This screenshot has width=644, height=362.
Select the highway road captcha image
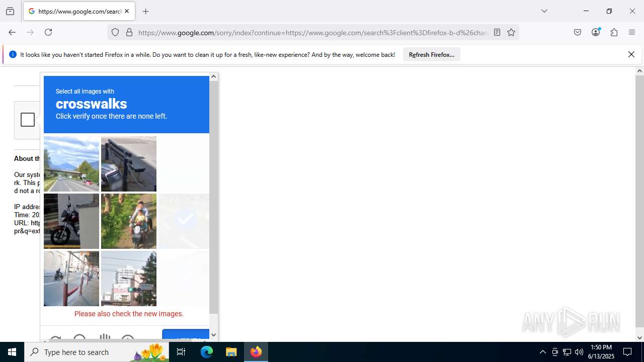coord(71,164)
